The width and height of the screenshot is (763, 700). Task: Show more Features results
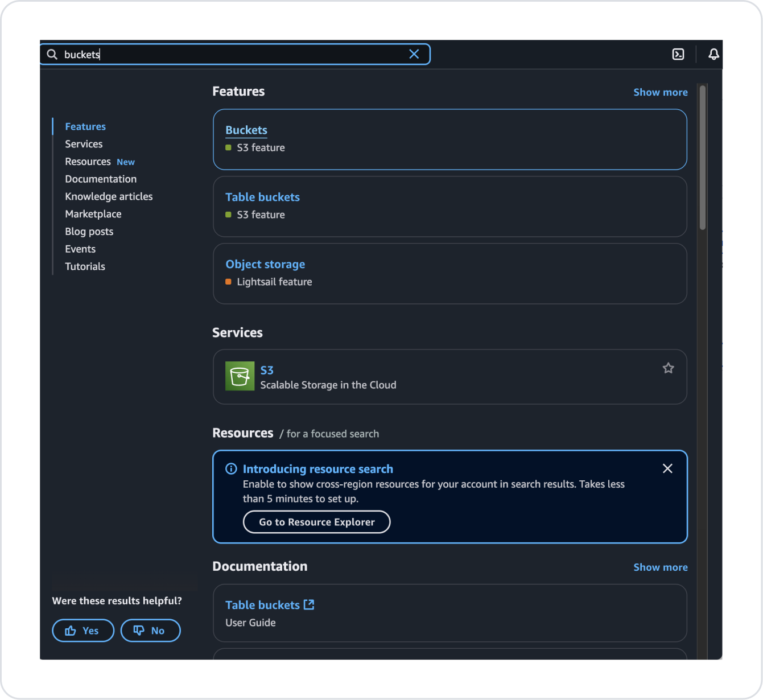click(661, 92)
